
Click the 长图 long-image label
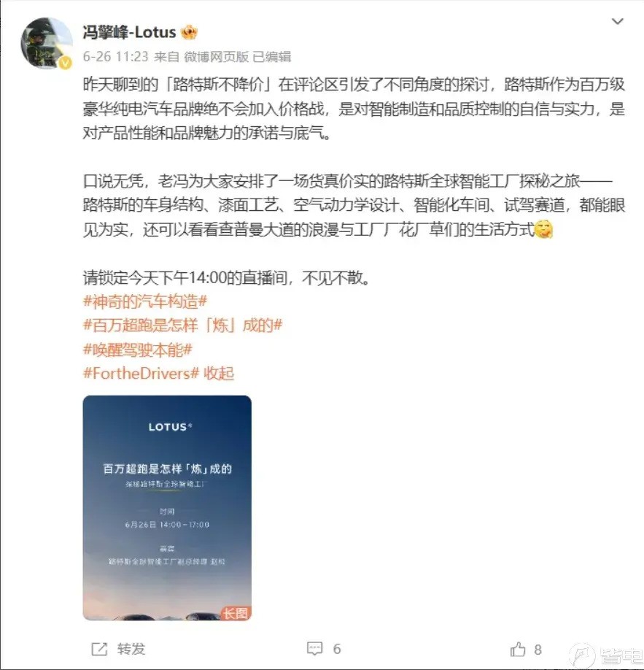[x=236, y=613]
